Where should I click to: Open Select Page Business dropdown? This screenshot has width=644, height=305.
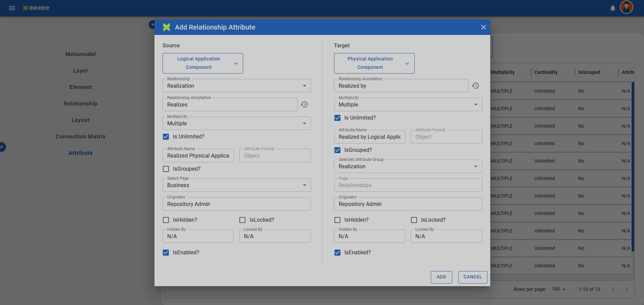pyautogui.click(x=237, y=185)
